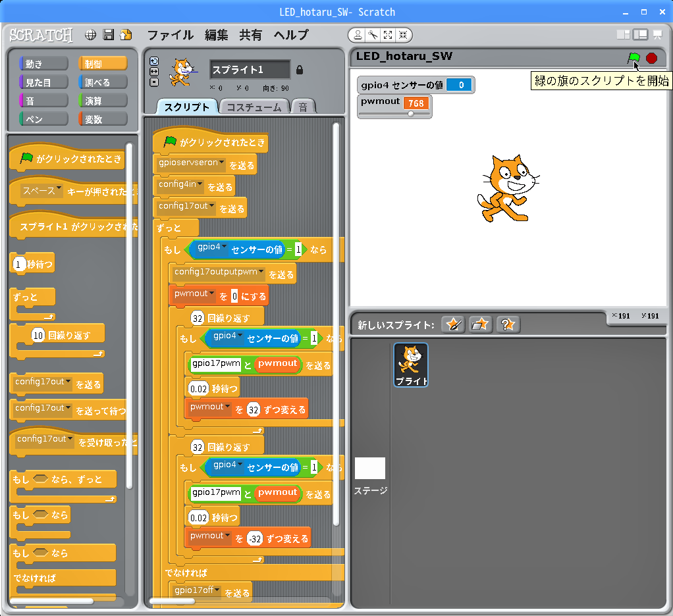Select the 音 block category in the palette
Viewport: 673px width, 616px height.
(43, 101)
